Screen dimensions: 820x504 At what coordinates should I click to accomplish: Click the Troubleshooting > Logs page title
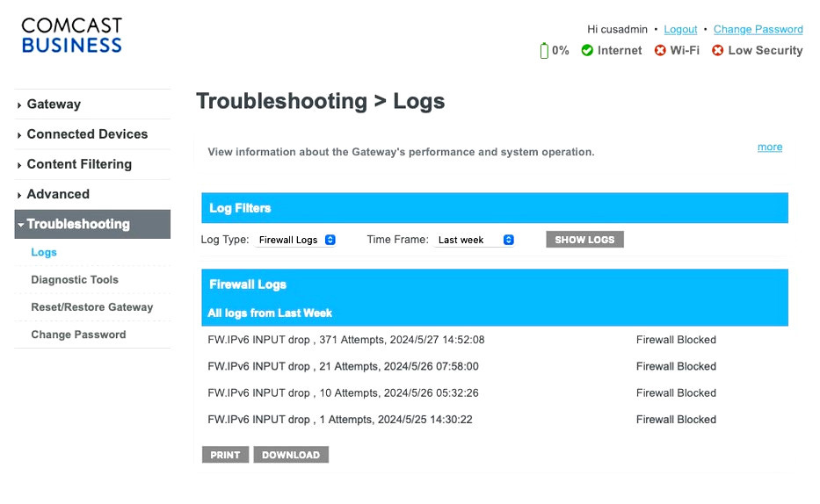click(x=320, y=101)
